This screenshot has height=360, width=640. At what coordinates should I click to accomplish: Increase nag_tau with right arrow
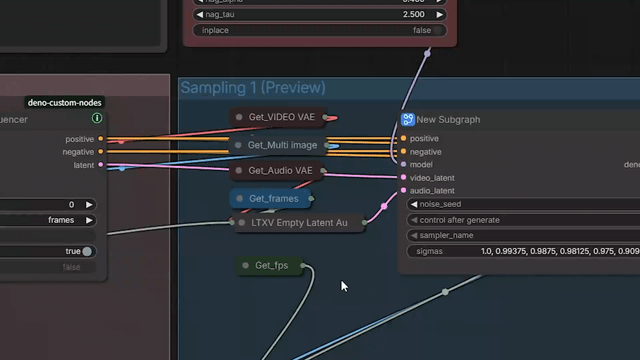(439, 15)
